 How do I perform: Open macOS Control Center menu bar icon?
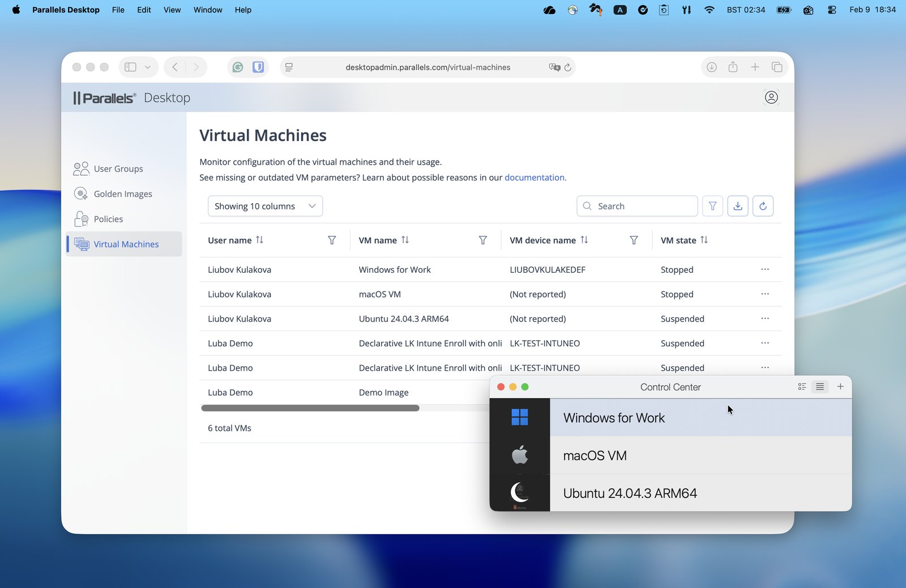point(832,10)
